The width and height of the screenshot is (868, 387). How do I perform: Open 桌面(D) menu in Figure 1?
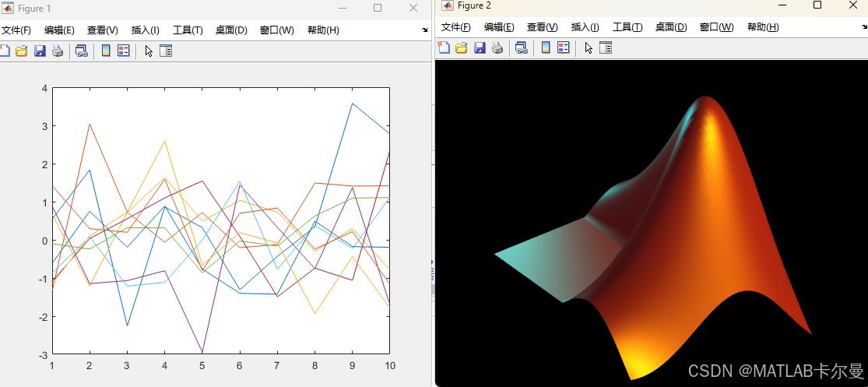point(231,30)
